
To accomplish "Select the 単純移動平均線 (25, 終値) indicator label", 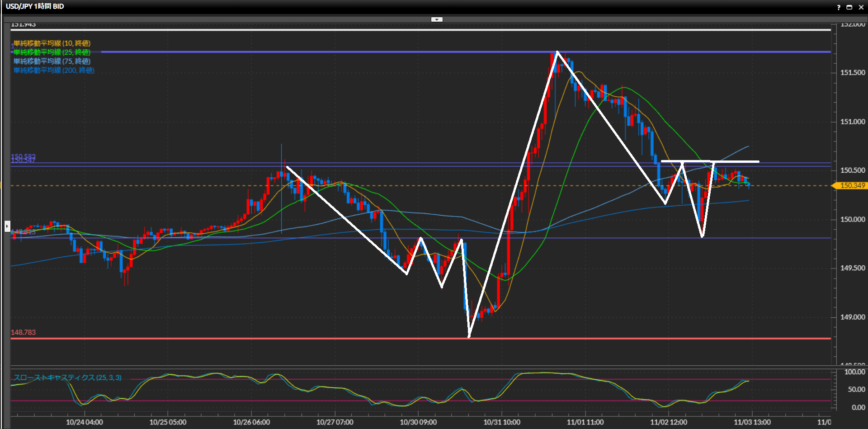I will pyautogui.click(x=52, y=52).
